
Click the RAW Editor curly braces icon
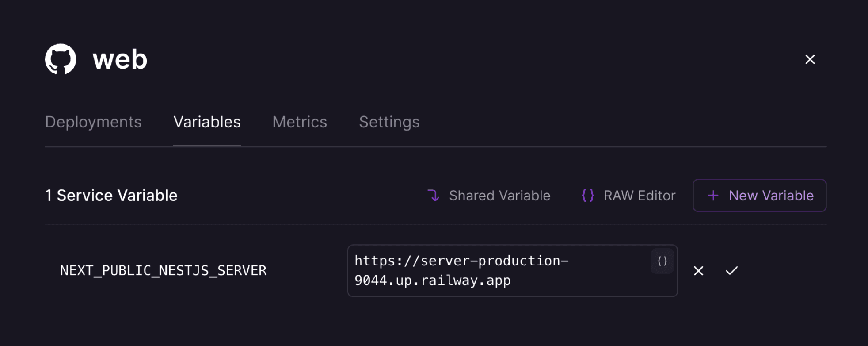588,196
